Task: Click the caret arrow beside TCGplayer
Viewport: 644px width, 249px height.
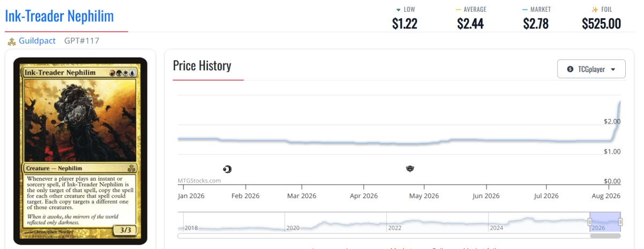Action: [613, 69]
